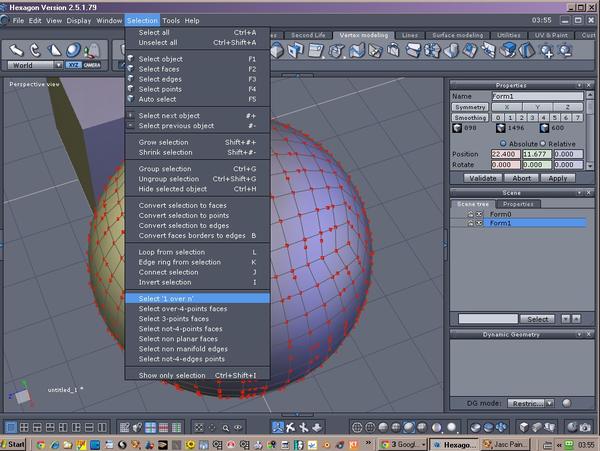
Task: Select the blue wavy surface tool in Vertex modeling toolbar
Action: tap(356, 51)
